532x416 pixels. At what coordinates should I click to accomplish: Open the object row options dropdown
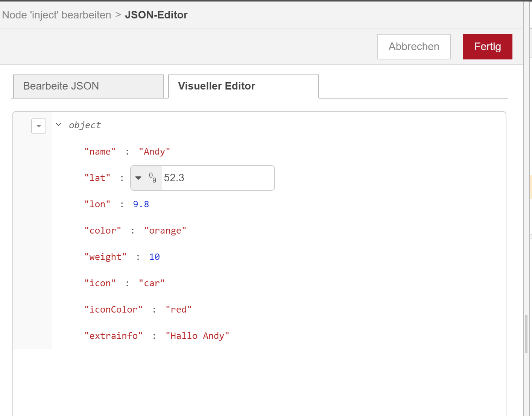(39, 126)
